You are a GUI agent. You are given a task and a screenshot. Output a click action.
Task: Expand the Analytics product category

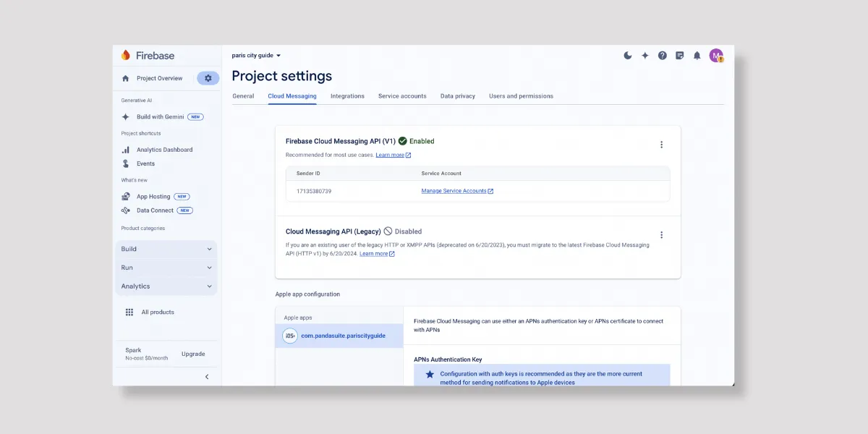point(166,286)
